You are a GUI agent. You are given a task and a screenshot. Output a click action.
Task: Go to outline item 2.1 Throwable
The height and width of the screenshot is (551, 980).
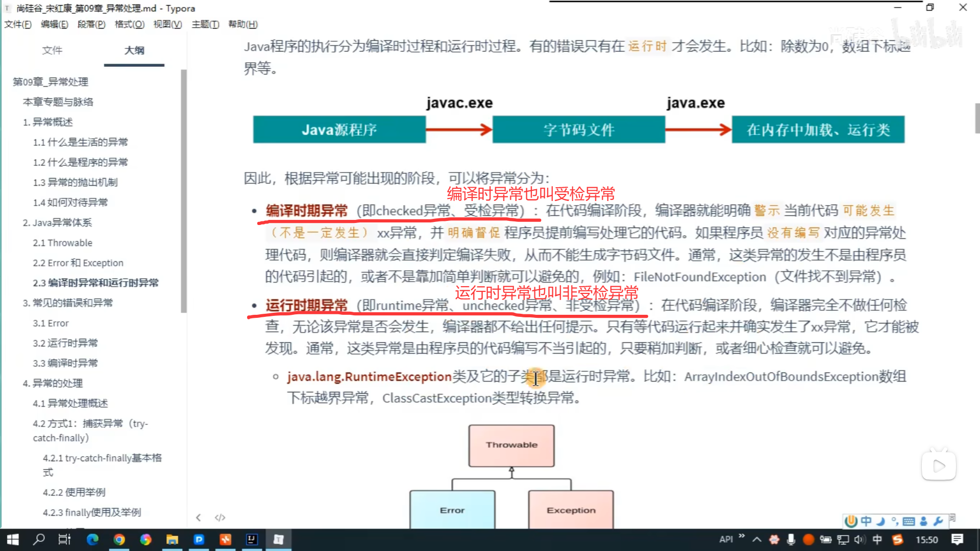point(62,243)
